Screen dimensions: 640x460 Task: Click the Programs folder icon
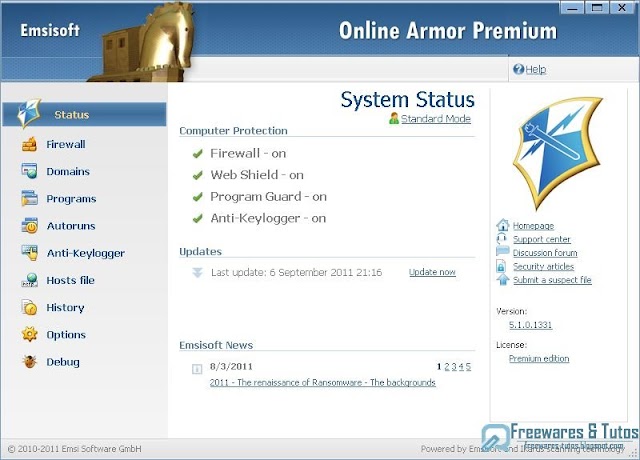coord(29,198)
